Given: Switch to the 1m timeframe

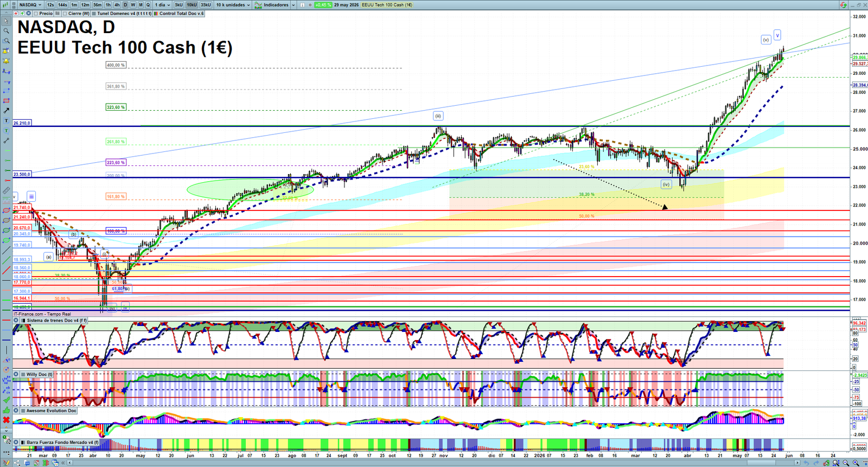Looking at the screenshot, I should tap(74, 5).
